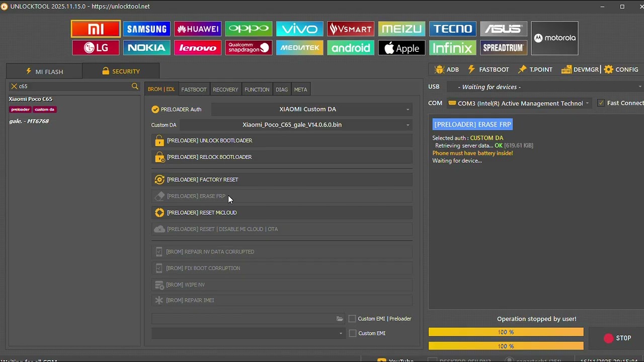The width and height of the screenshot is (644, 362).
Task: Select the Meizu brand icon
Action: click(x=401, y=29)
